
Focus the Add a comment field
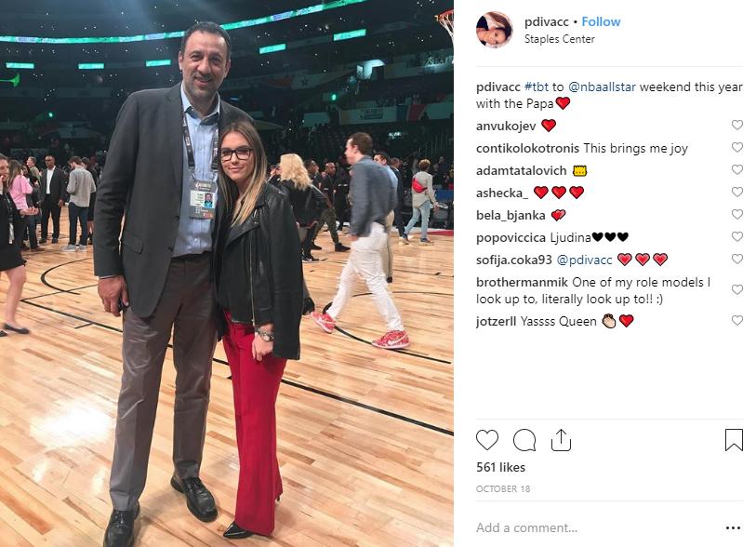(598, 527)
